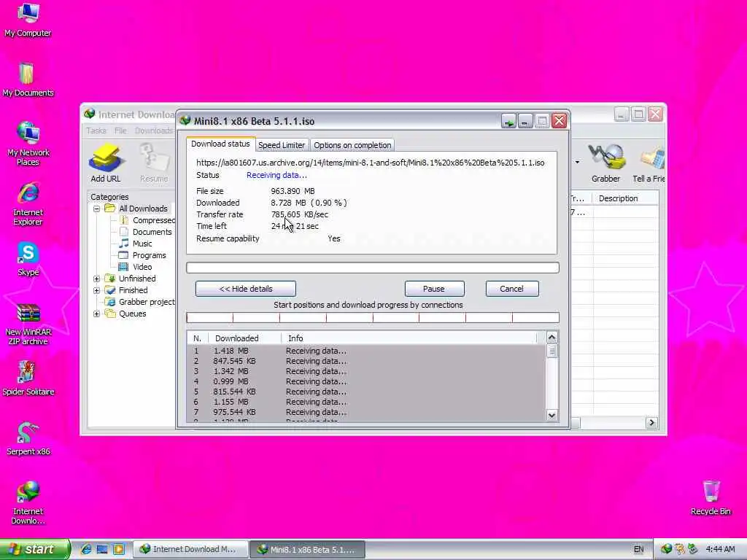The width and height of the screenshot is (747, 560).
Task: Open Downloads menu in IDM window
Action: point(154,131)
